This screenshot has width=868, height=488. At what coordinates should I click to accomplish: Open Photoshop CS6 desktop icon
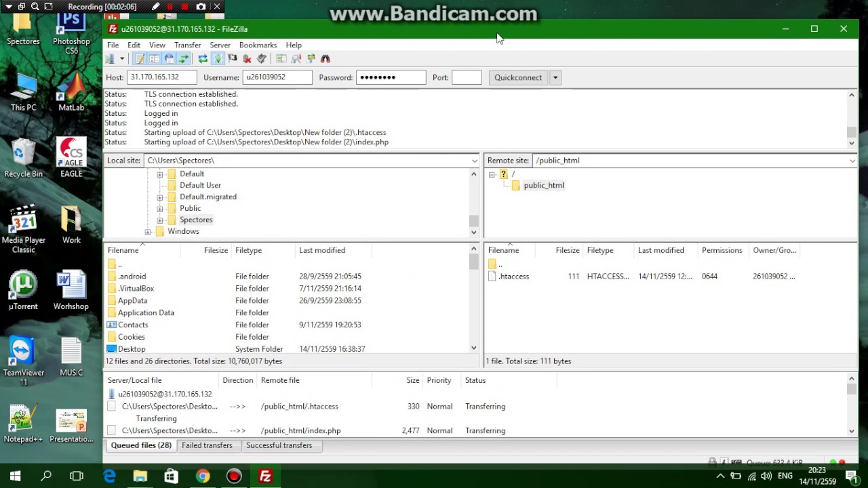pyautogui.click(x=71, y=34)
